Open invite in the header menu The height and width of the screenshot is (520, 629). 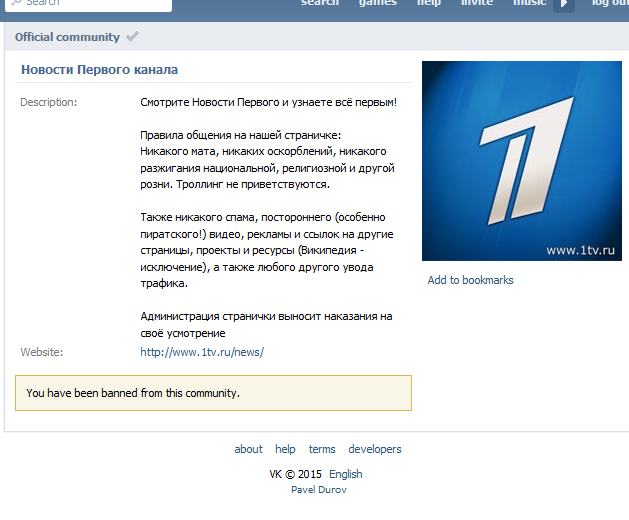point(477,3)
